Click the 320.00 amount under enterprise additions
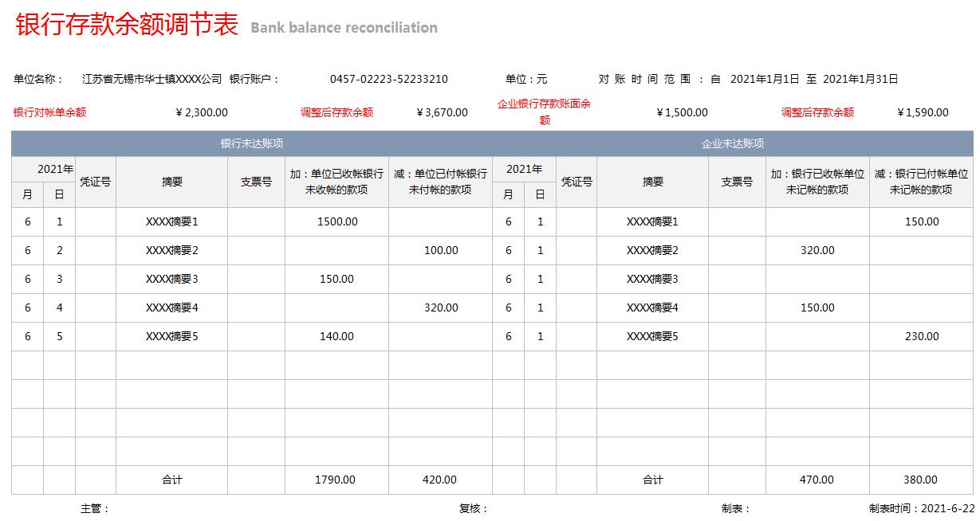The height and width of the screenshot is (521, 980). 817,250
